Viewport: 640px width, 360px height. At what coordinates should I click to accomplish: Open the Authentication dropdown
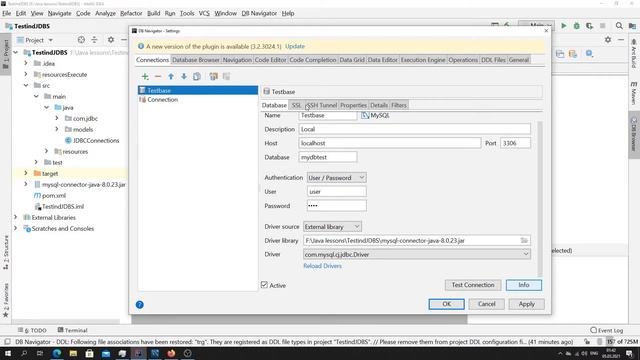point(336,178)
